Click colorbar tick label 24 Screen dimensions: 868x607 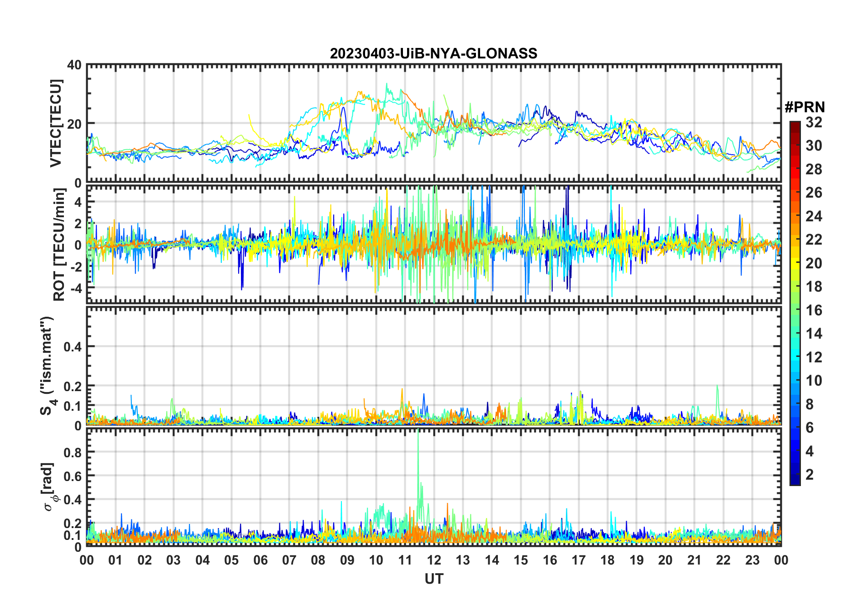(x=814, y=216)
